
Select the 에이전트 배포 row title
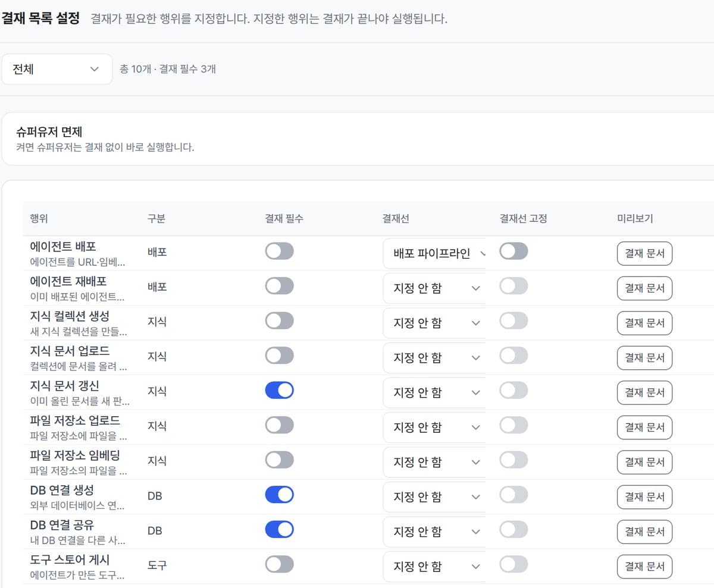[x=63, y=246]
